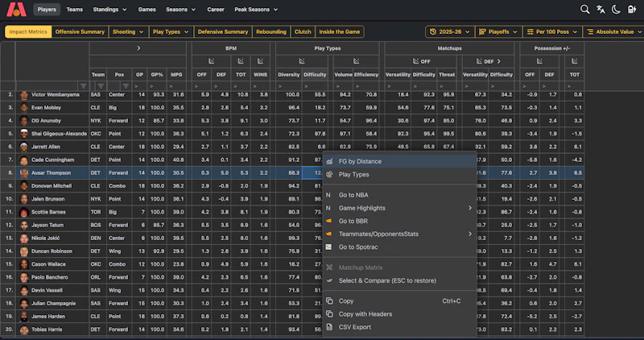This screenshot has width=644, height=340.
Task: Click Victor Wembanyama's headshot
Action: tap(24, 95)
